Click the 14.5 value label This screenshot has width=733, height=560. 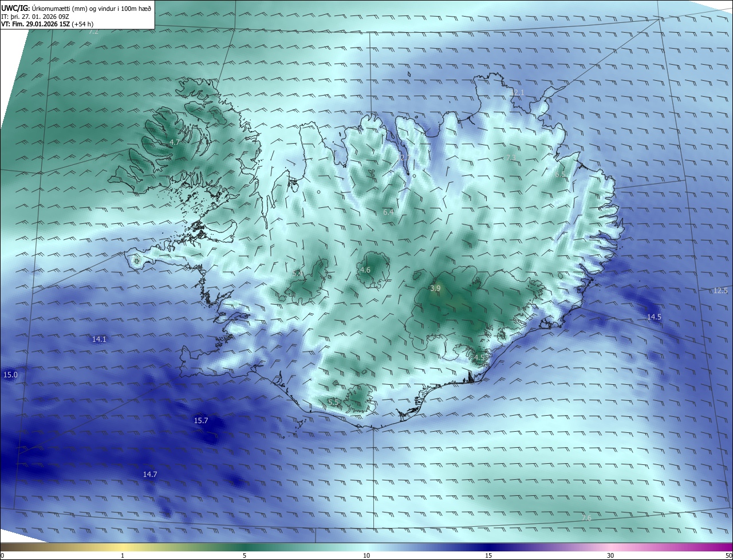coord(654,317)
